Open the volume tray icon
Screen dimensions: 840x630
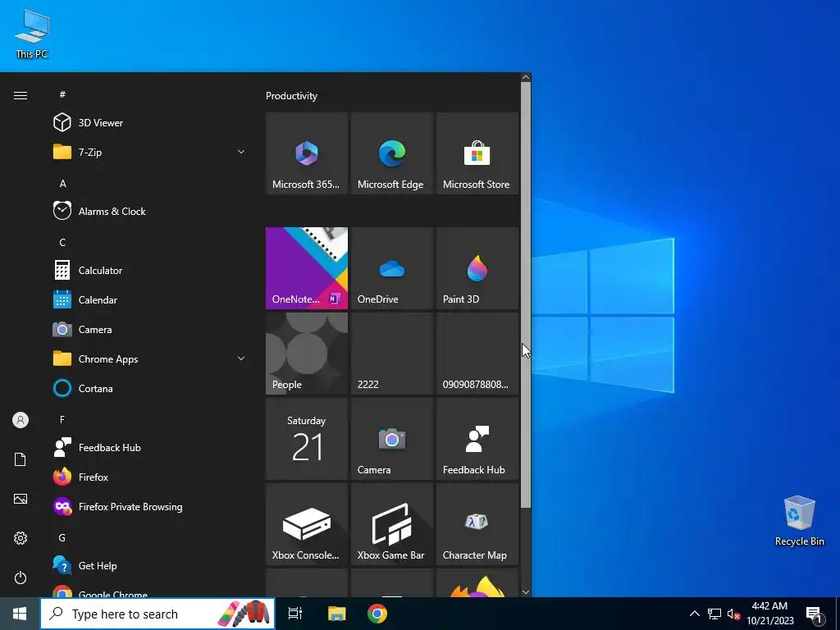(733, 614)
